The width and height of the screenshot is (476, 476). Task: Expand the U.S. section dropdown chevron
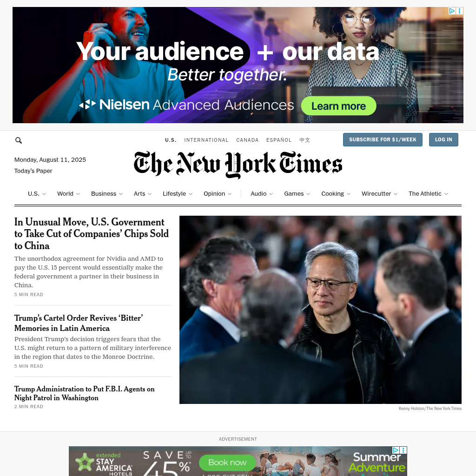click(x=44, y=194)
